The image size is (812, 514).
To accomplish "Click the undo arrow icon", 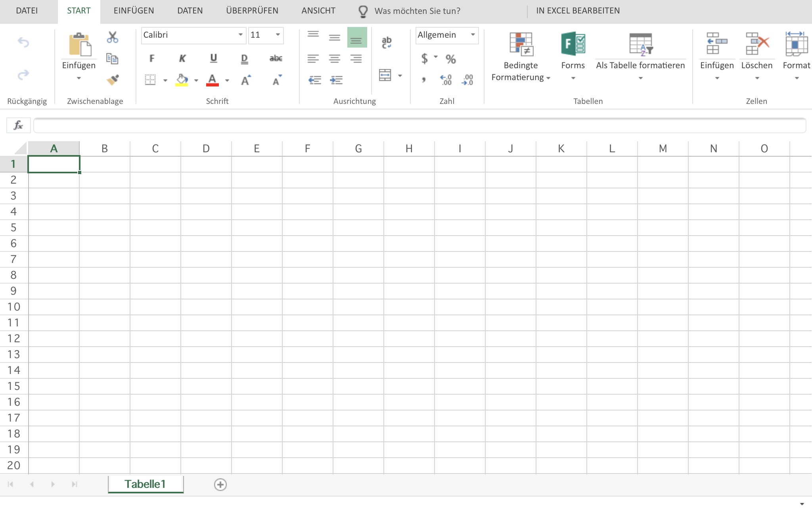I will pyautogui.click(x=23, y=42).
